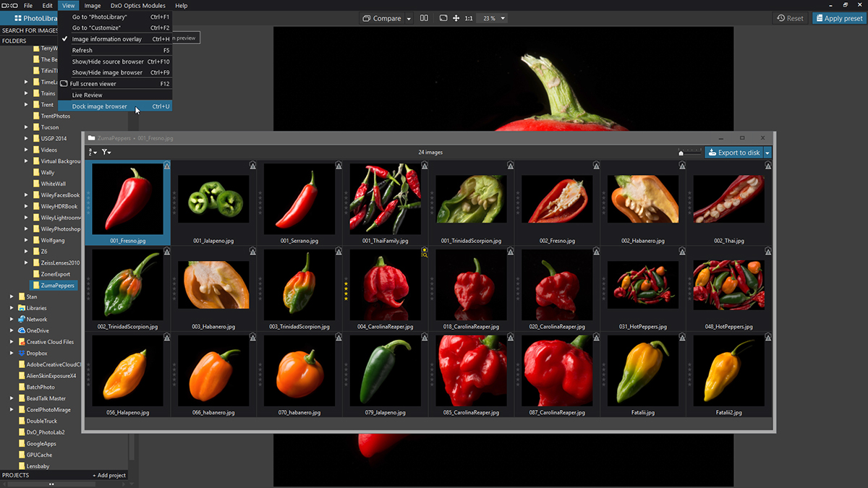Select the 004_CarolinaReaper.jpg thumbnail
868x488 pixels.
point(385,285)
